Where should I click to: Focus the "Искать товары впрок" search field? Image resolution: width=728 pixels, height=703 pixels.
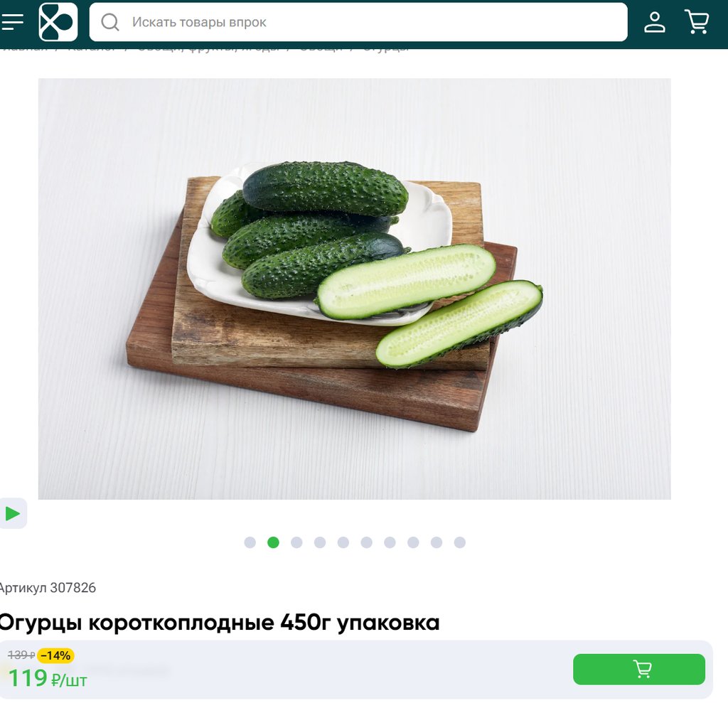pos(358,22)
